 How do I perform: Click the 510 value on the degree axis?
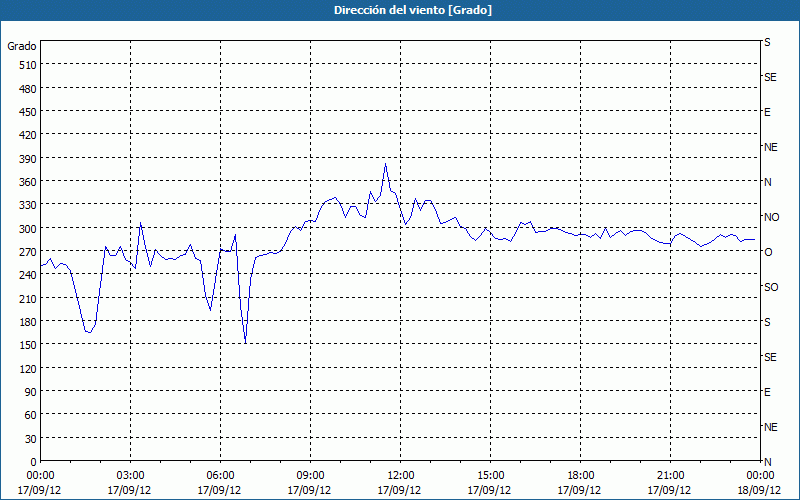(x=28, y=65)
